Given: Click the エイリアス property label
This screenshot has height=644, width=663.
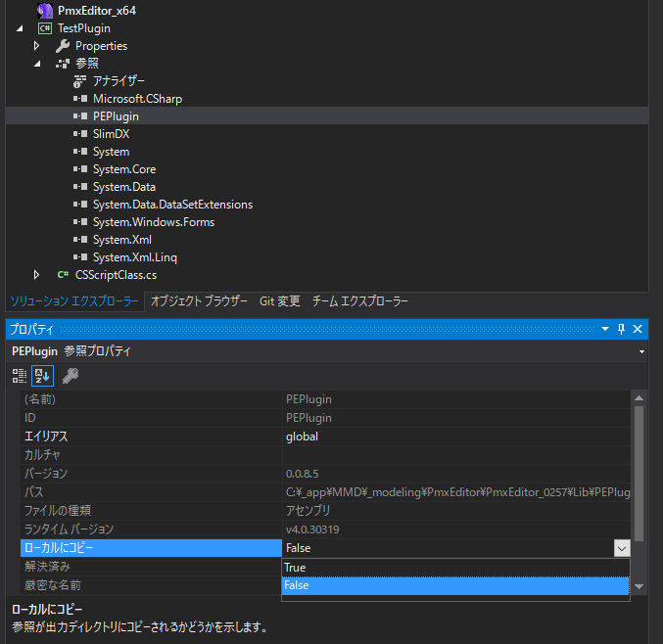Looking at the screenshot, I should click(x=46, y=437).
